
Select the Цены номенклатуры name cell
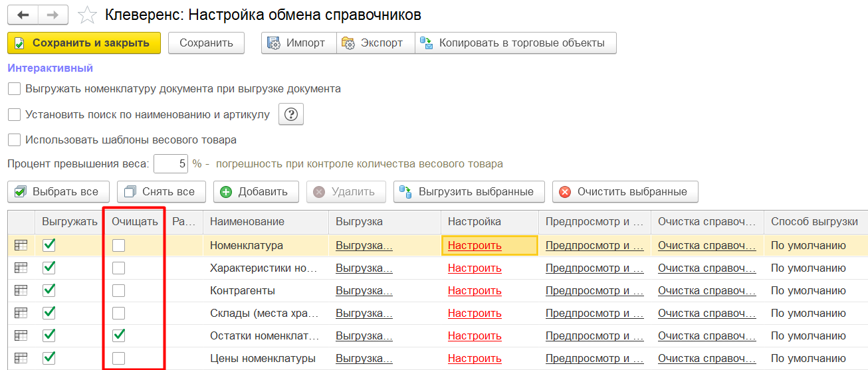pos(266,358)
